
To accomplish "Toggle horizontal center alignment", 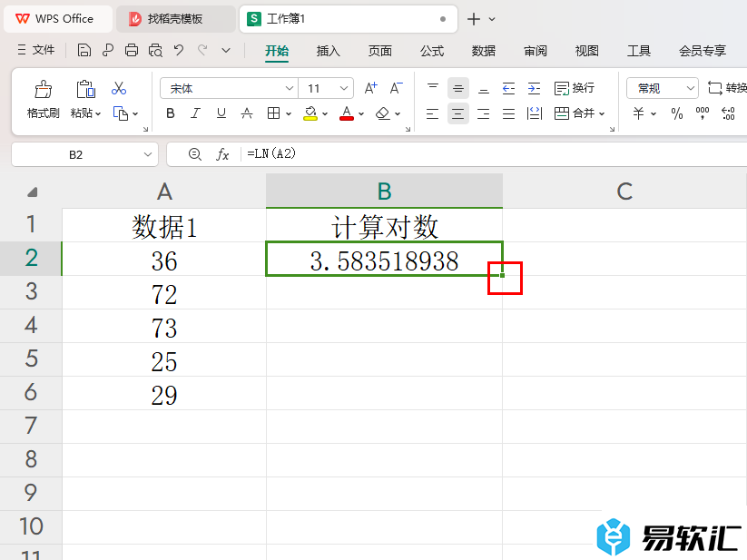I will pos(457,113).
